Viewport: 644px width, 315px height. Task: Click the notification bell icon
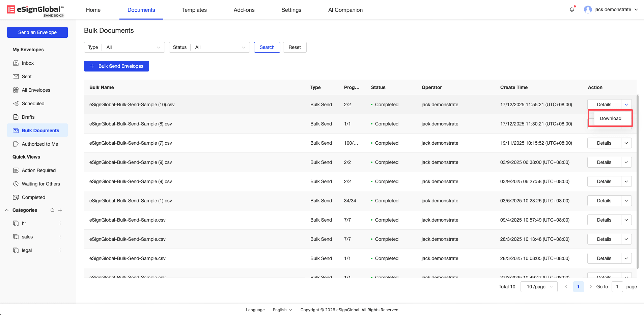click(572, 10)
